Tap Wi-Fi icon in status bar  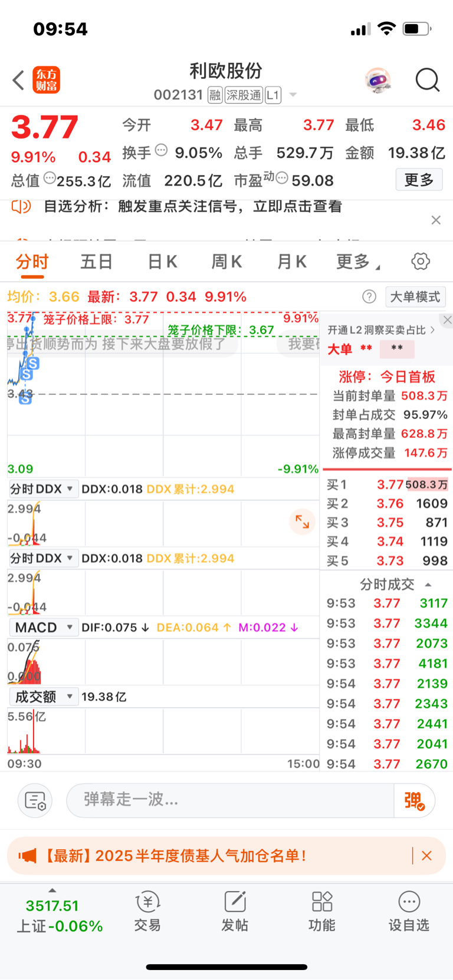click(x=386, y=28)
